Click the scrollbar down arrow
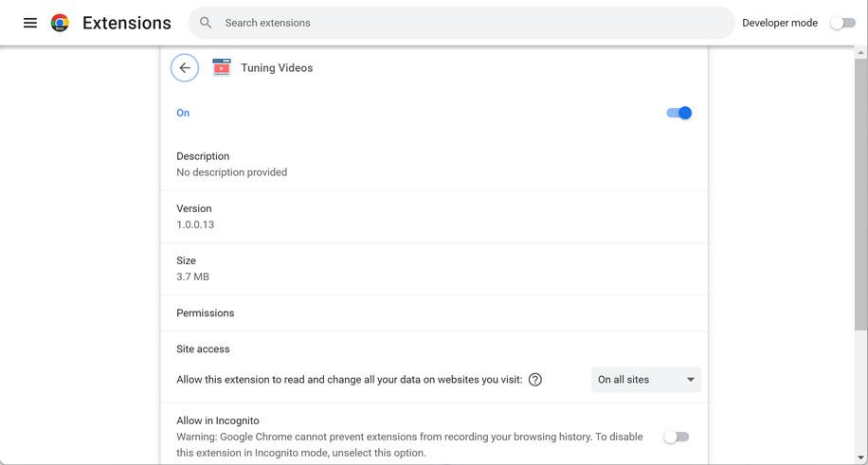Image resolution: width=868 pixels, height=465 pixels. (860, 457)
